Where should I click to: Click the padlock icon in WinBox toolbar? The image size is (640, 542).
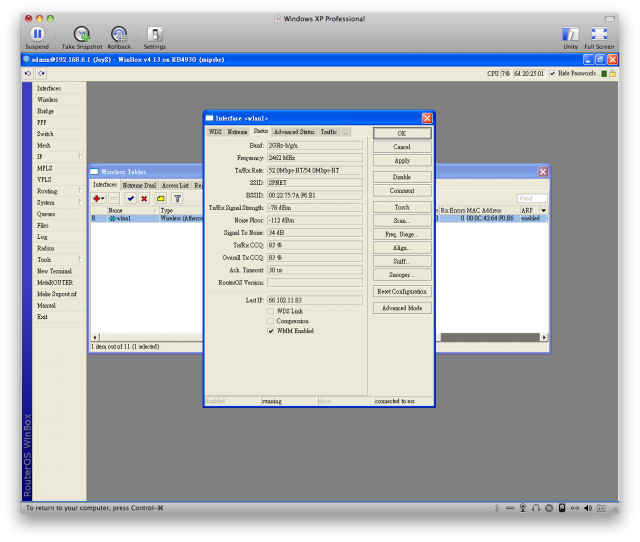[612, 73]
